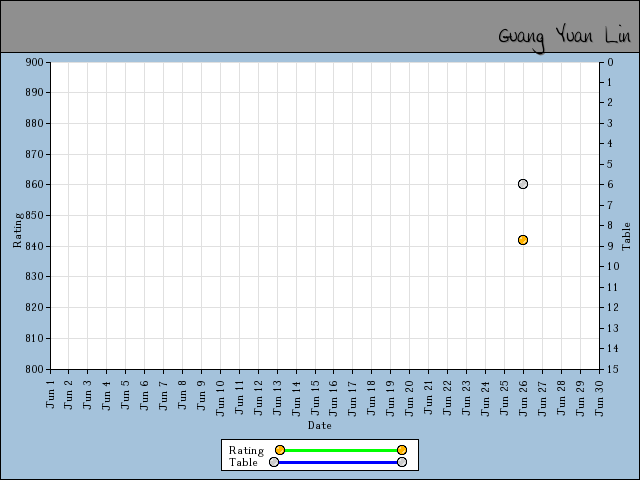Click the value 0 on the Table axis

610,62
